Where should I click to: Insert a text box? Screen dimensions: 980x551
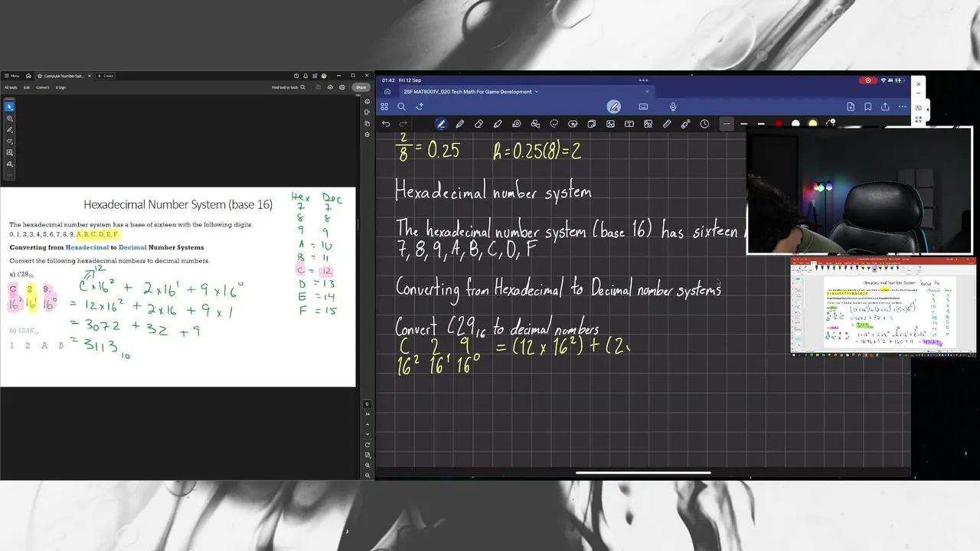click(x=629, y=124)
